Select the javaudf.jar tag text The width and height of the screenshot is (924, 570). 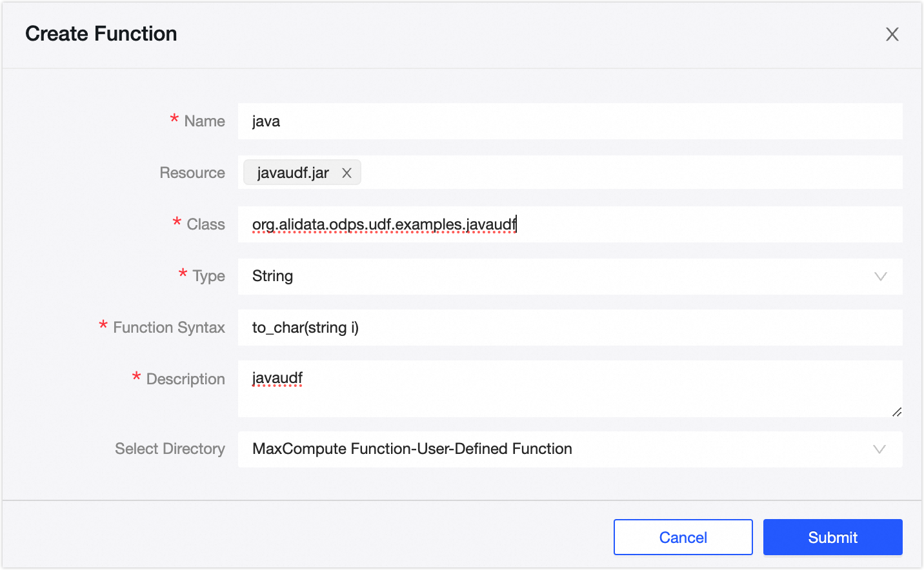coord(293,173)
